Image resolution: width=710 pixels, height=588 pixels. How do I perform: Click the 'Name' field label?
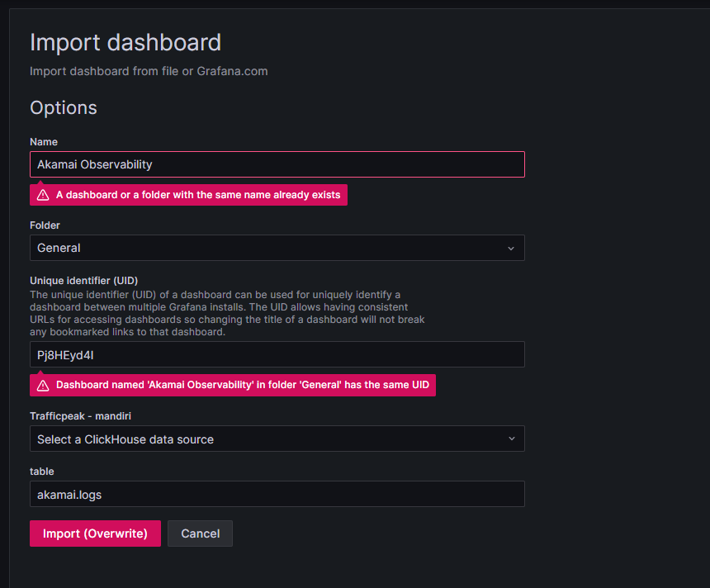pos(44,142)
